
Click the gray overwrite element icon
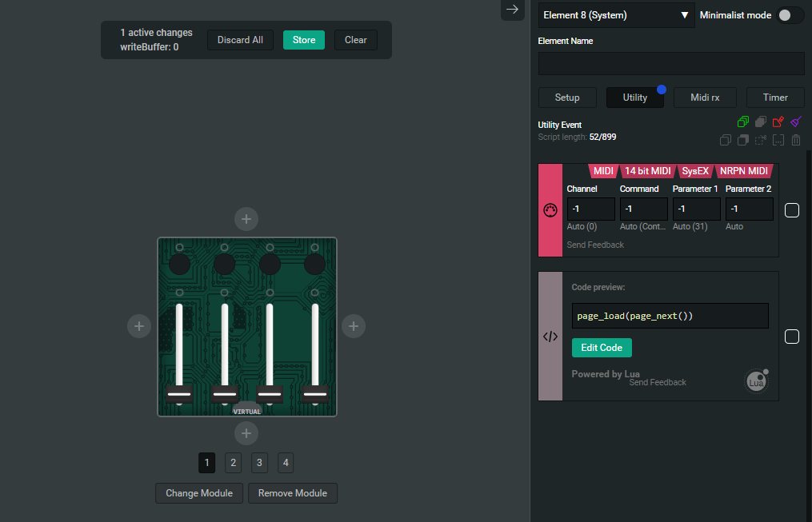point(760,122)
